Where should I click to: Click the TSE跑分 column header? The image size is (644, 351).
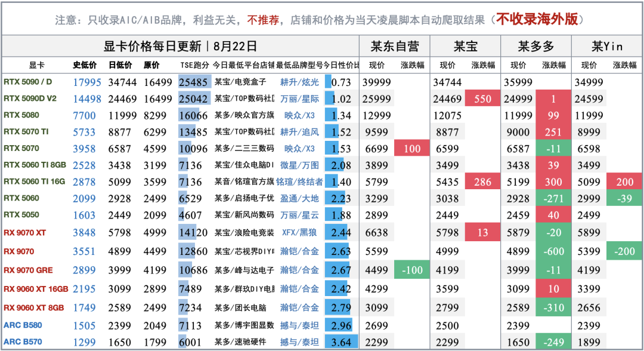(x=194, y=65)
